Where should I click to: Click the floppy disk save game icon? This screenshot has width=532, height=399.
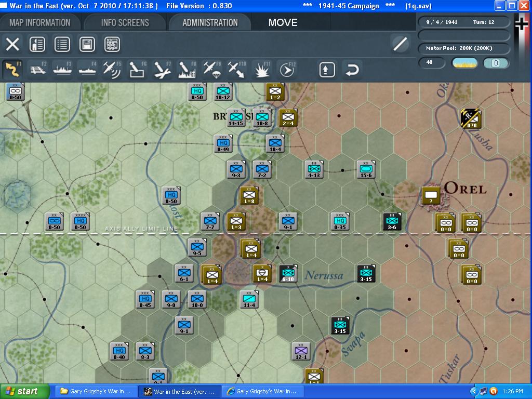coord(87,45)
